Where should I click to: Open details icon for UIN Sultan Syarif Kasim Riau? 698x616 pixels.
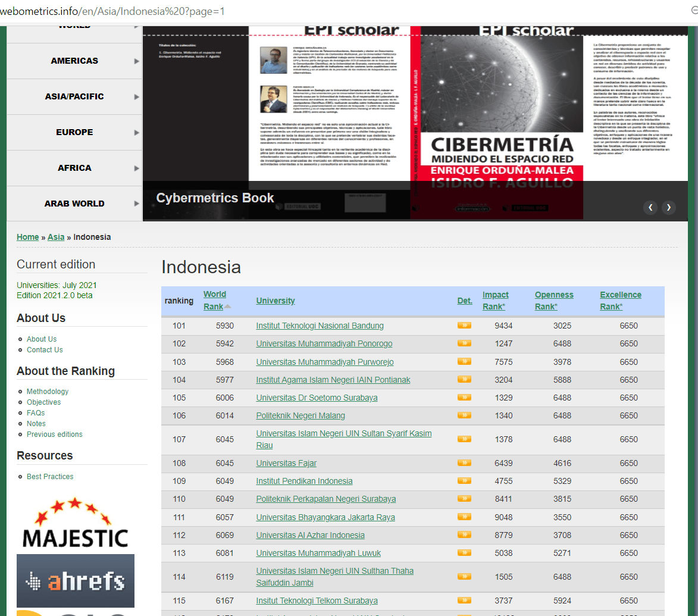pyautogui.click(x=464, y=439)
